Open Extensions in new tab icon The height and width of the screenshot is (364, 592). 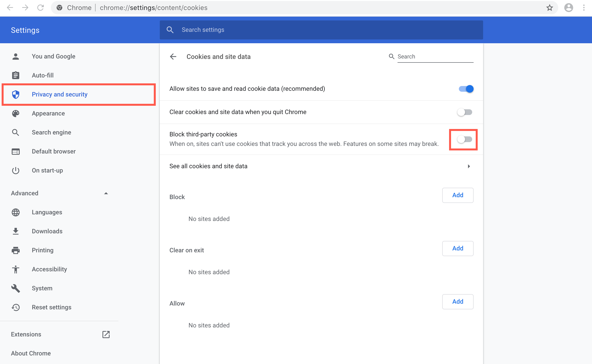(106, 334)
